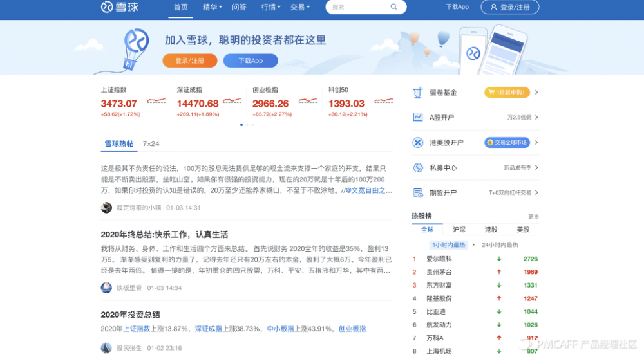Click down arrow beside 比亚迪
Image resolution: width=644 pixels, height=357 pixels.
(x=499, y=311)
